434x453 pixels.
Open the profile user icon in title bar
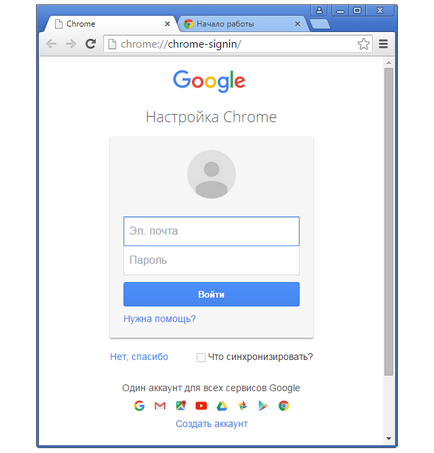tap(319, 10)
